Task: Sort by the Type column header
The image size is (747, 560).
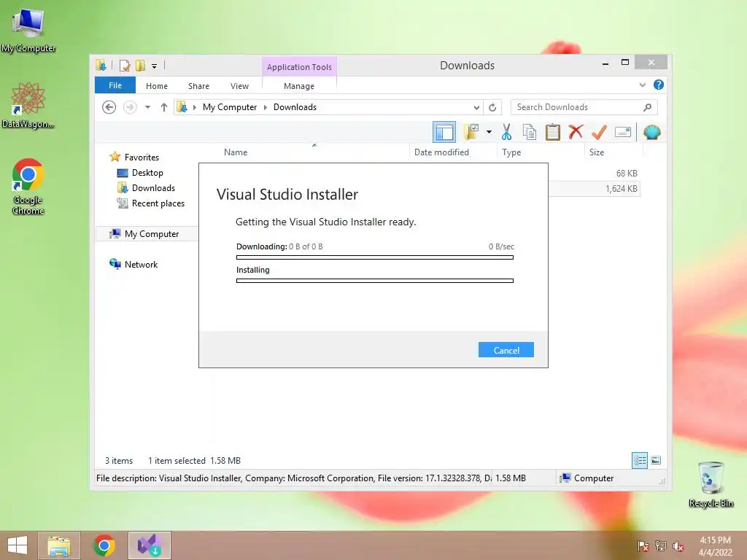Action: (x=511, y=152)
